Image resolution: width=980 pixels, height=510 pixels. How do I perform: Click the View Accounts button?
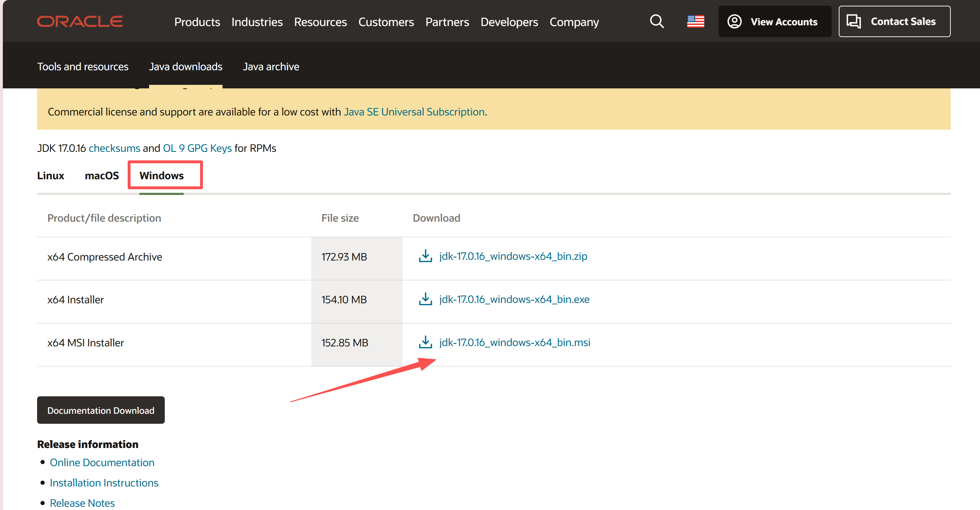tap(775, 21)
